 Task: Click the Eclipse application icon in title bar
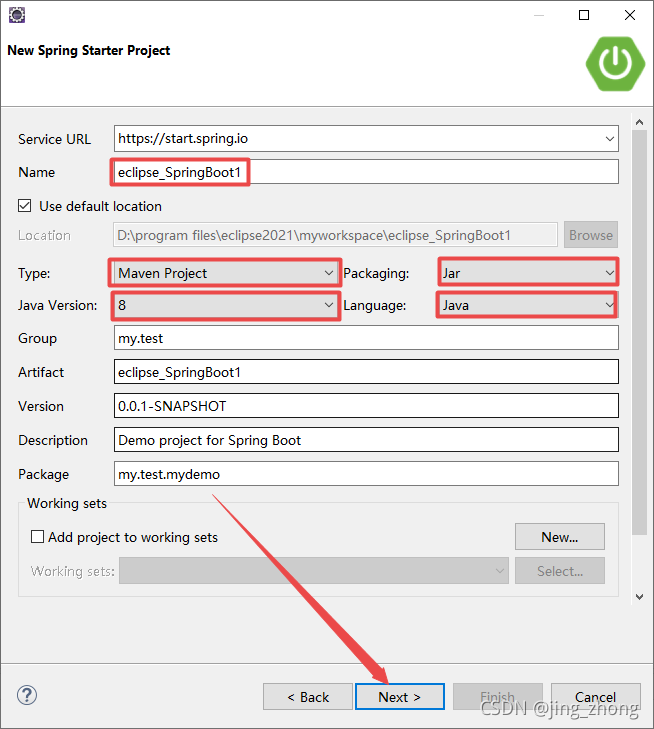[x=17, y=15]
